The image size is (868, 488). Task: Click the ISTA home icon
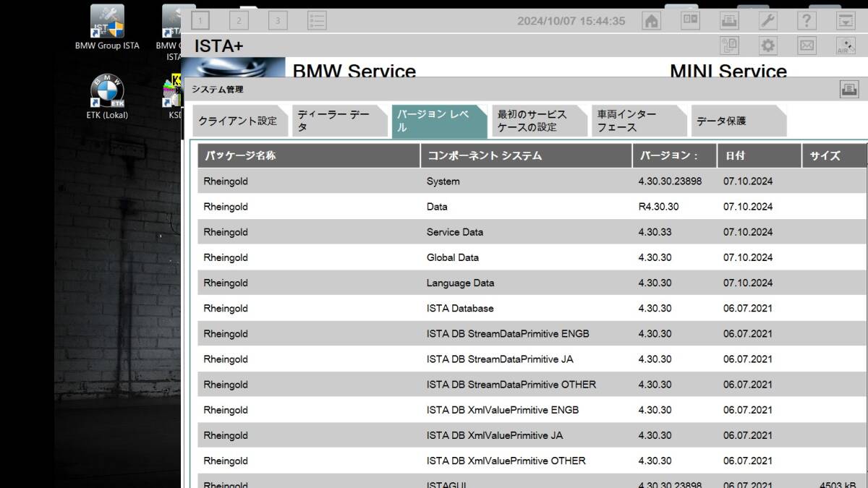pyautogui.click(x=651, y=21)
